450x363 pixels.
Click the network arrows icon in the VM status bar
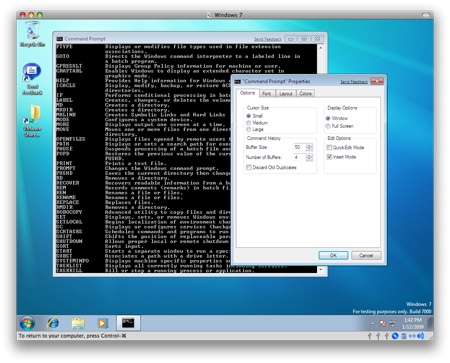pyautogui.click(x=412, y=336)
